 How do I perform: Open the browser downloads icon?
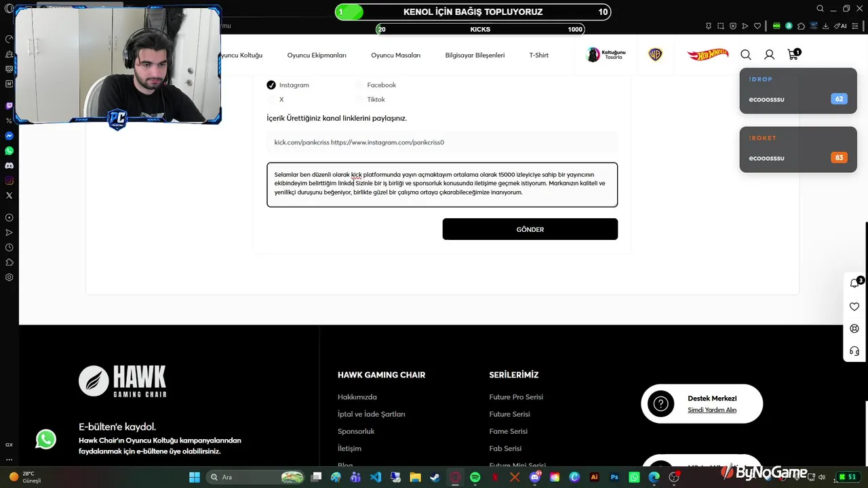point(826,26)
